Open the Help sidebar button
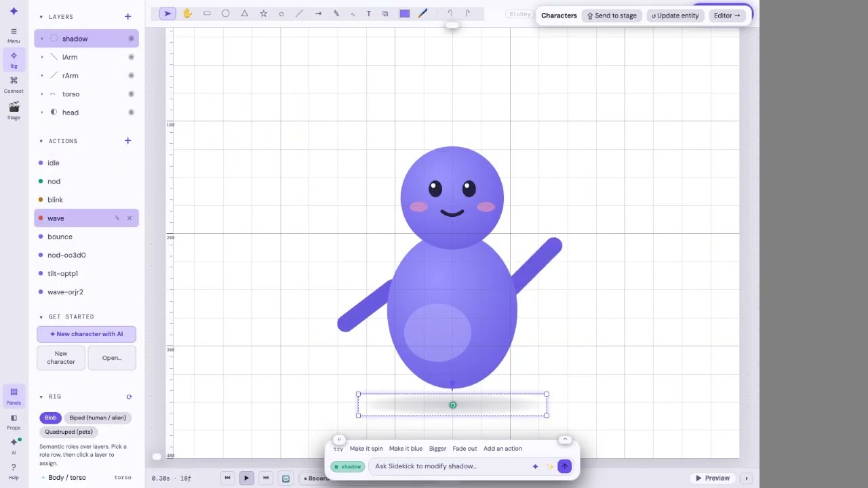 pyautogui.click(x=14, y=472)
